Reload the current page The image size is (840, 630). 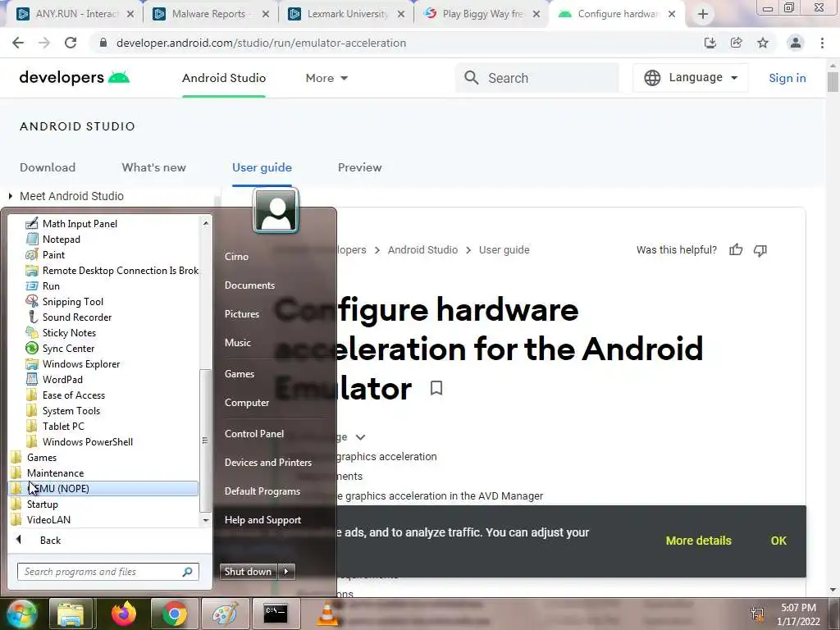(x=71, y=43)
